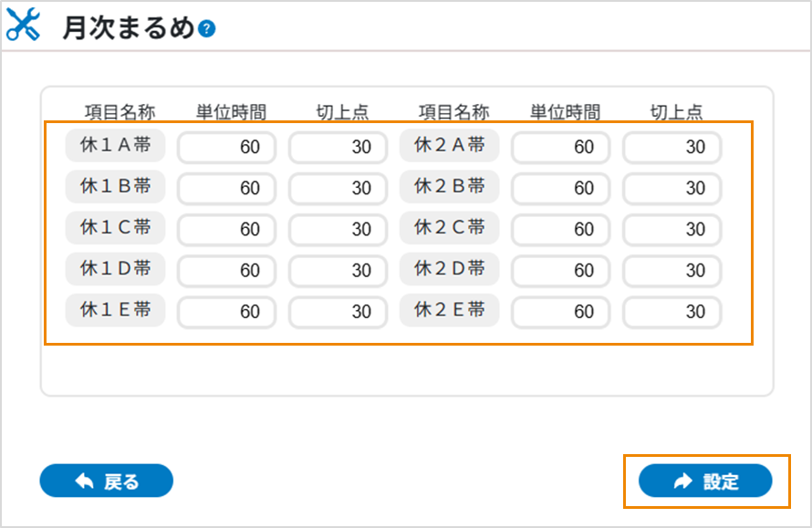Click the back arrow icon on the 戻る button

pyautogui.click(x=81, y=481)
